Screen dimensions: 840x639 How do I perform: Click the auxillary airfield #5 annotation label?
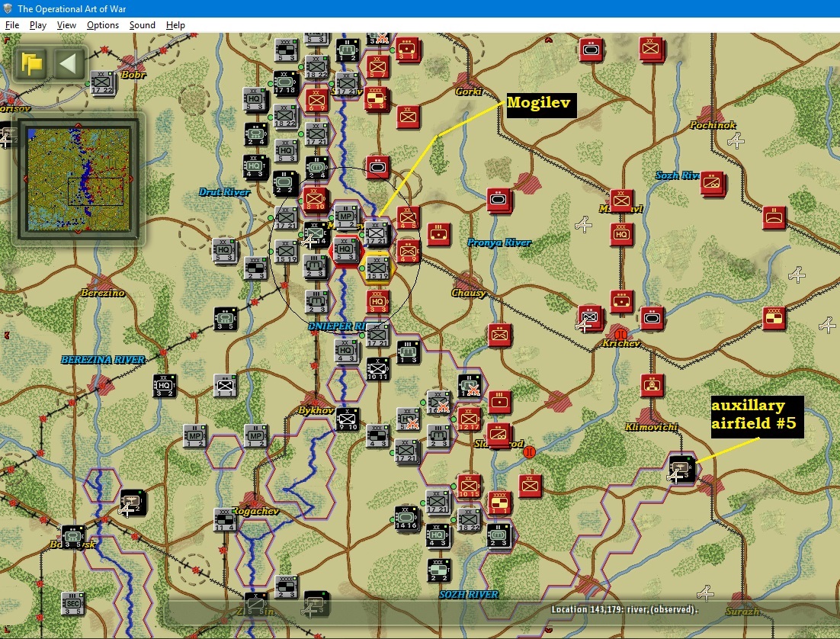click(x=757, y=416)
